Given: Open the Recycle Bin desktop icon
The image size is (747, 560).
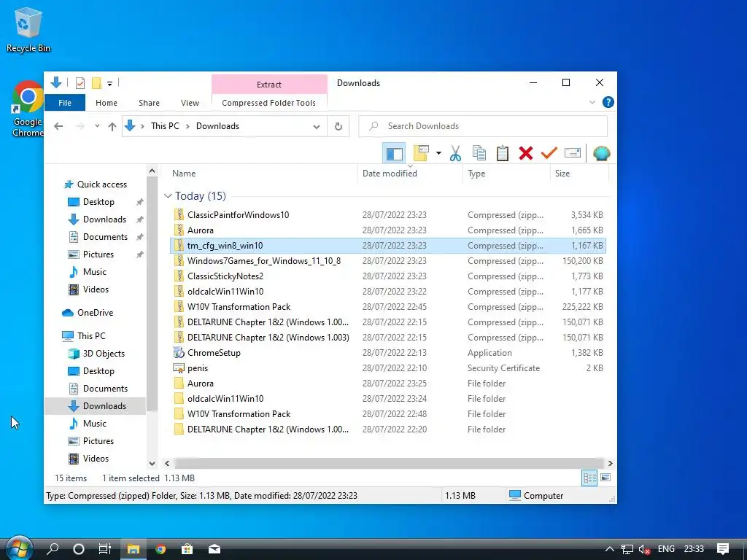Looking at the screenshot, I should click(x=28, y=29).
